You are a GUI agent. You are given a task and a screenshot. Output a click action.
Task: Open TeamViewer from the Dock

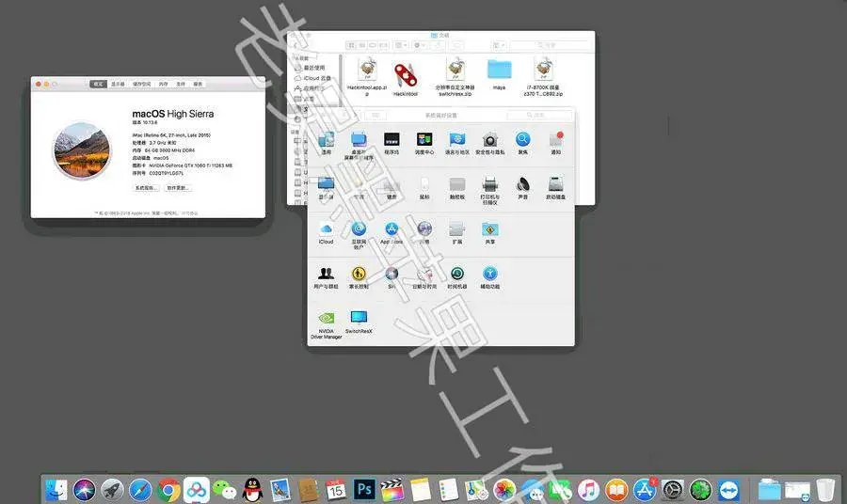pos(728,490)
